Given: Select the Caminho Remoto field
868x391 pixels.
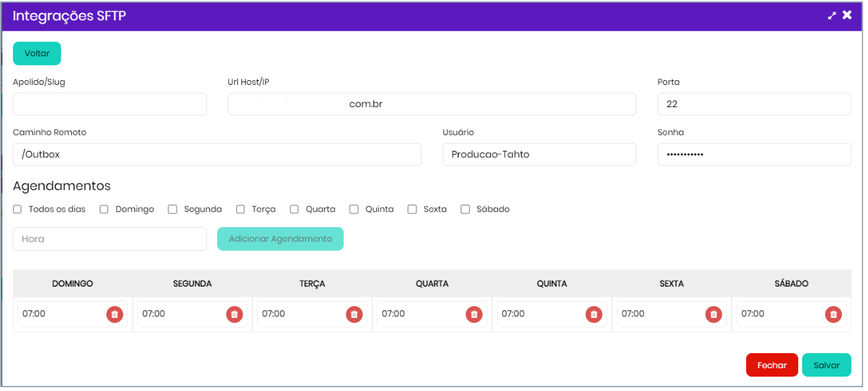Looking at the screenshot, I should (217, 155).
